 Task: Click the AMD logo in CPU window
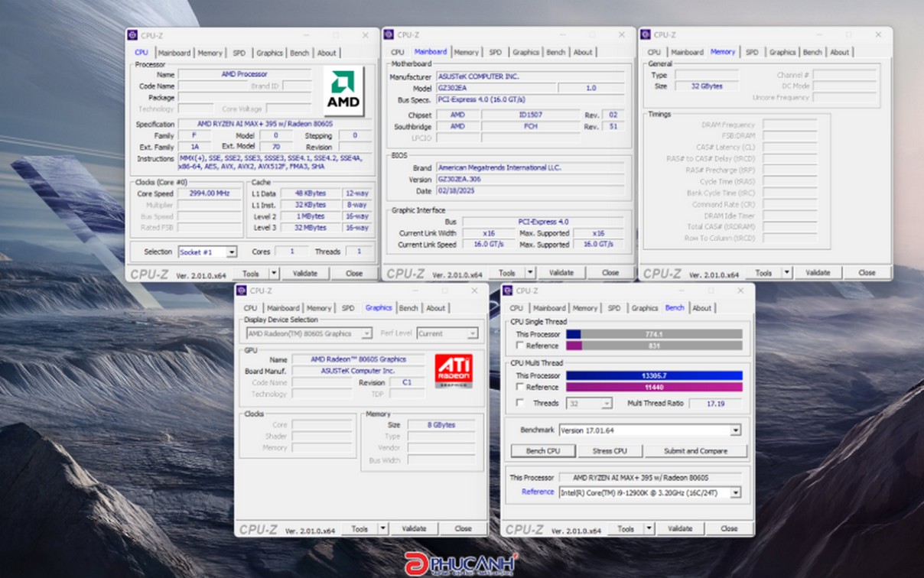pyautogui.click(x=343, y=90)
